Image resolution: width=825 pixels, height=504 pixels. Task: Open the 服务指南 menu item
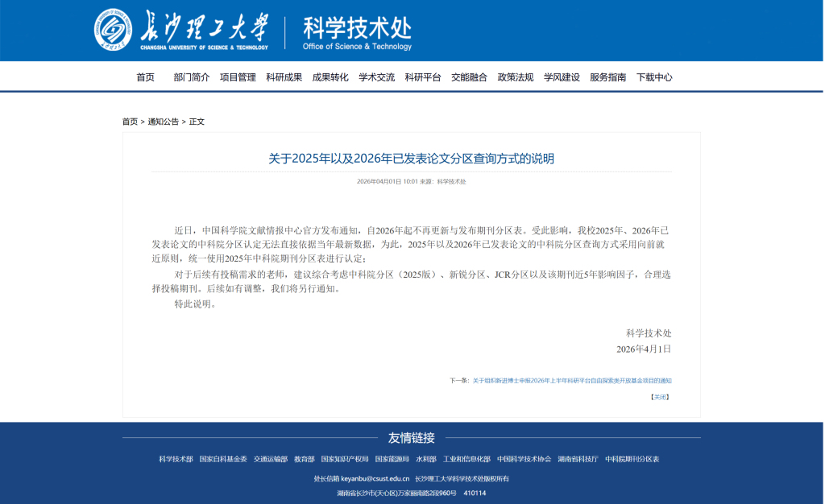tap(607, 77)
